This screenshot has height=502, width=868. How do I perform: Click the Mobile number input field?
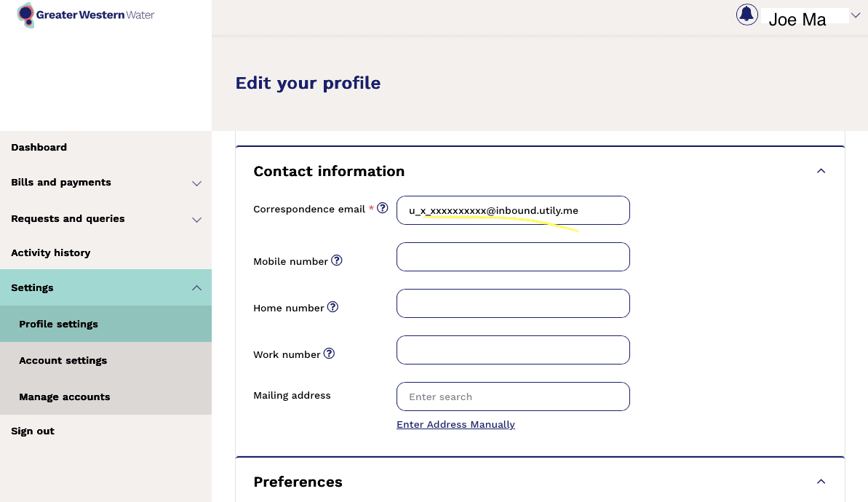coord(513,257)
